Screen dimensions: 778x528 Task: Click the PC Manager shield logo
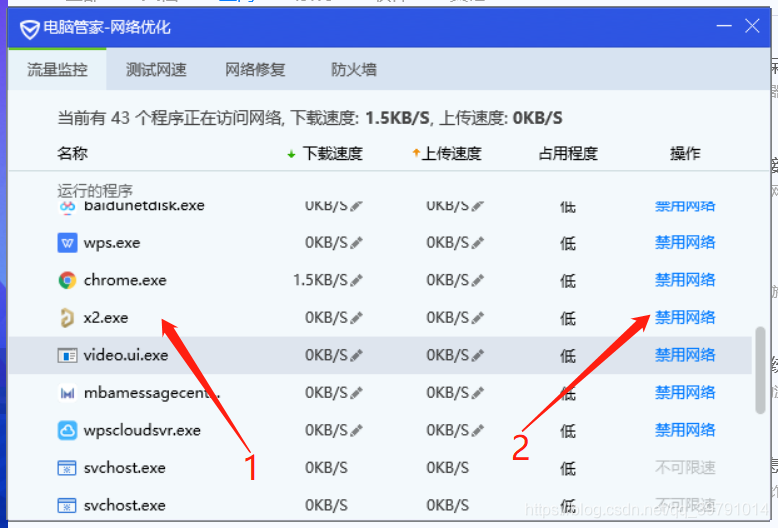[x=30, y=29]
